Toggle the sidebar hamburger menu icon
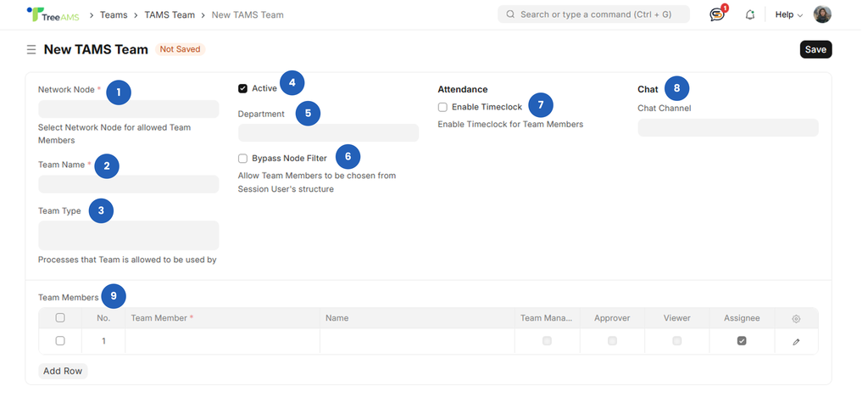This screenshot has width=868, height=403. click(31, 50)
